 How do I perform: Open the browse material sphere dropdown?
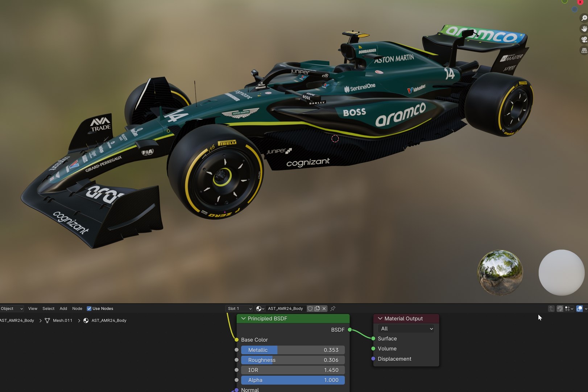tap(260, 309)
